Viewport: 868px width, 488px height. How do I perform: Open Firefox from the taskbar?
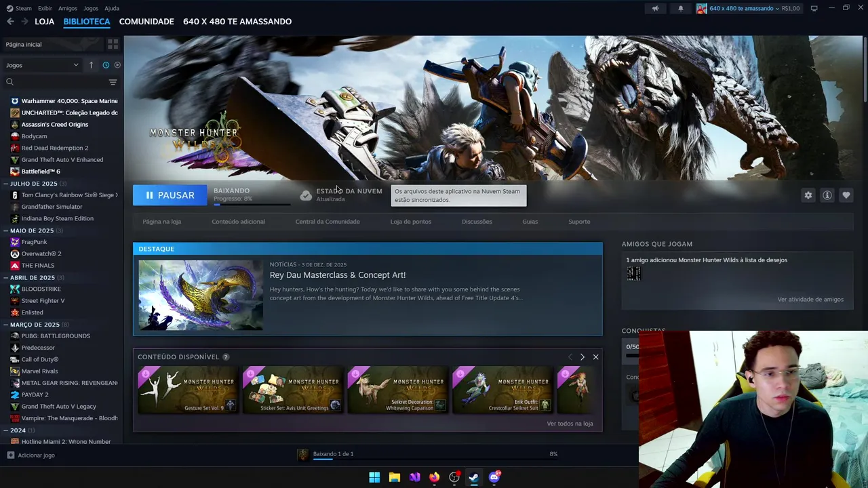pyautogui.click(x=434, y=477)
